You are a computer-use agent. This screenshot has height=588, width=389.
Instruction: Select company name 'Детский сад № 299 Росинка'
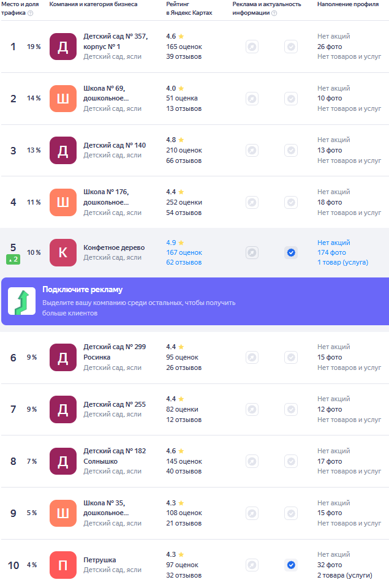tap(115, 352)
